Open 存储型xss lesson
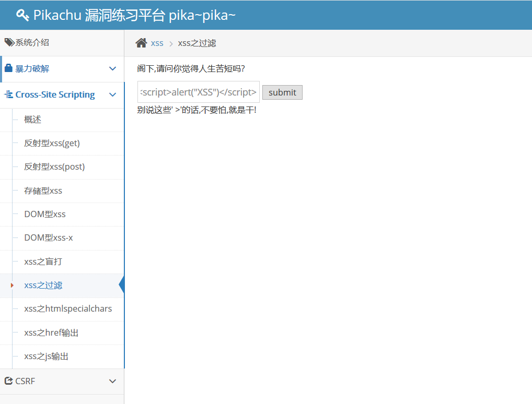This screenshot has height=404, width=532. (43, 191)
